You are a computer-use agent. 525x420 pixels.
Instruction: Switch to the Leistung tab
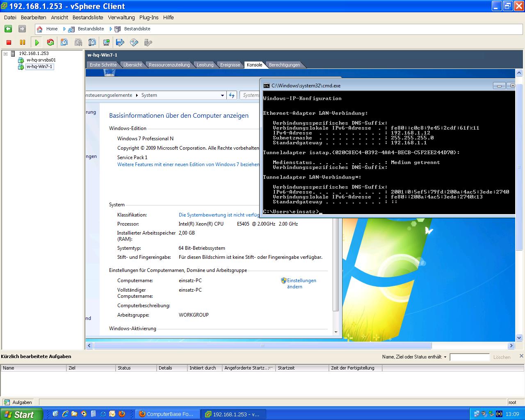(205, 65)
